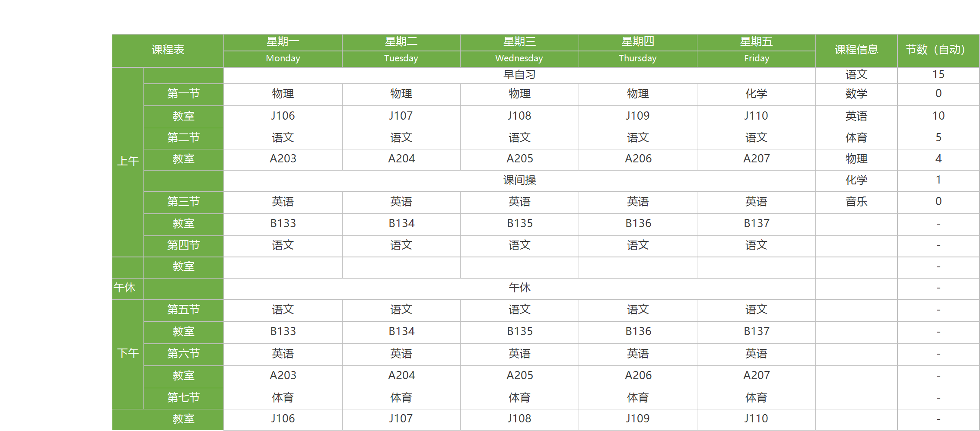Select the 下午 section label
This screenshot has height=431, width=980.
point(128,354)
